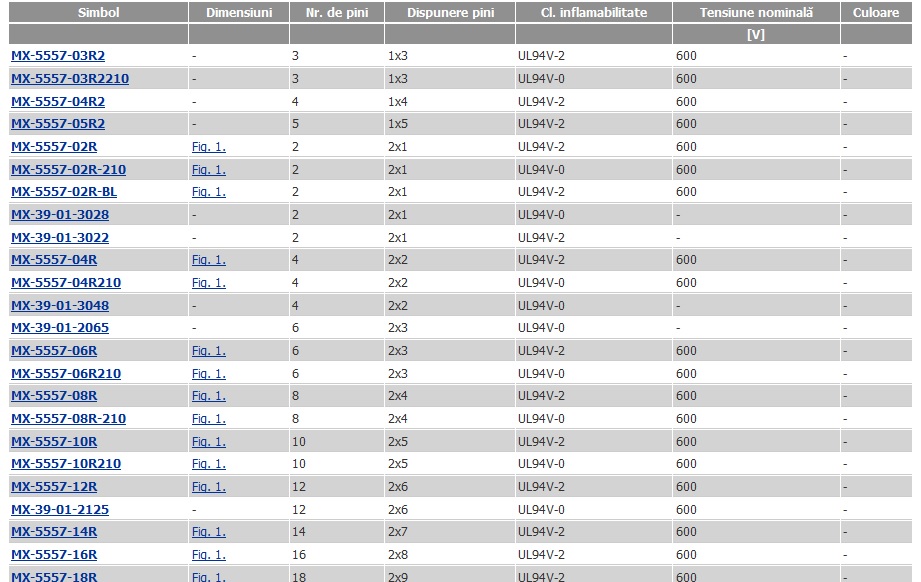Open the MX-5557-02R-210 product link
The height and width of the screenshot is (582, 921).
click(x=68, y=170)
